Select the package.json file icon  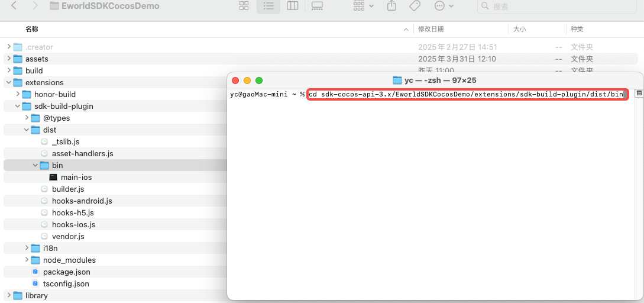tap(35, 272)
